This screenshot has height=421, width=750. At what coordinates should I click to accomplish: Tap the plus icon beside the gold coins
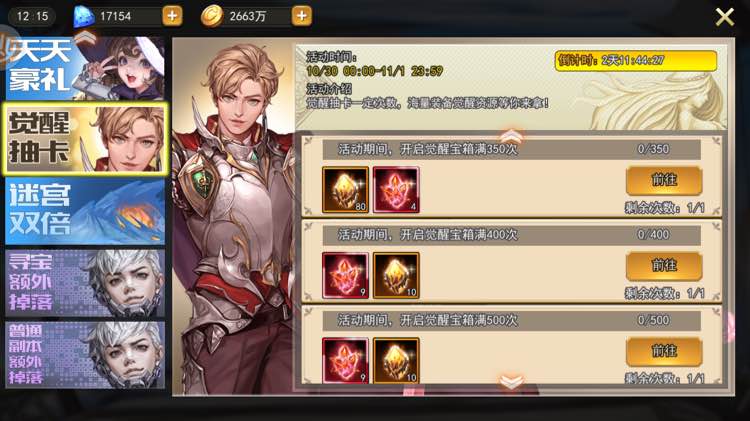click(x=301, y=16)
